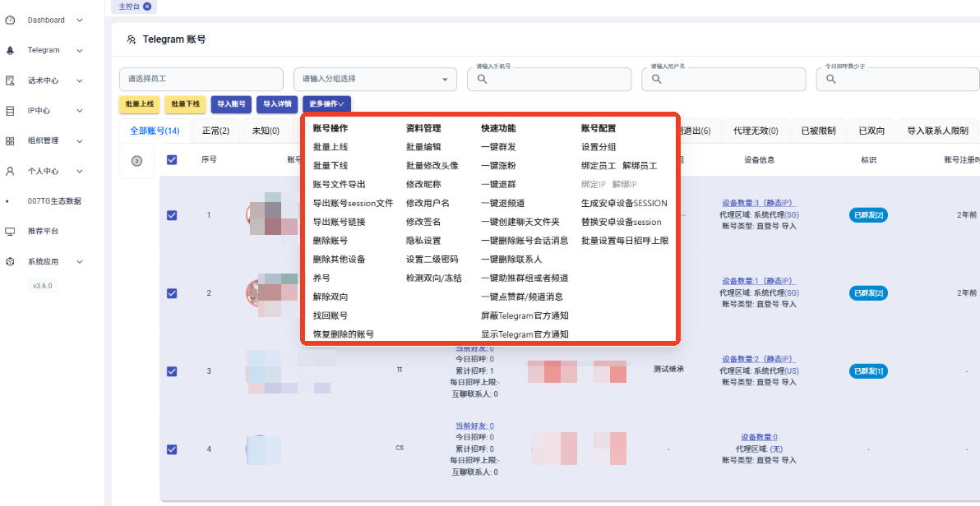
Task: Click the 推荐平台 monitor icon
Action: (10, 232)
